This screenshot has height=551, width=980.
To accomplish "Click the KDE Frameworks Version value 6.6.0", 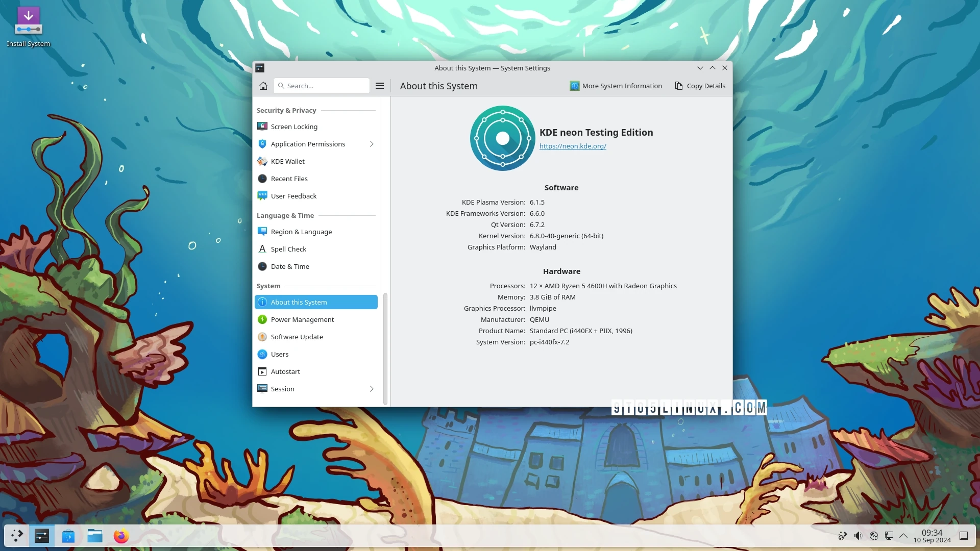I will pos(537,213).
